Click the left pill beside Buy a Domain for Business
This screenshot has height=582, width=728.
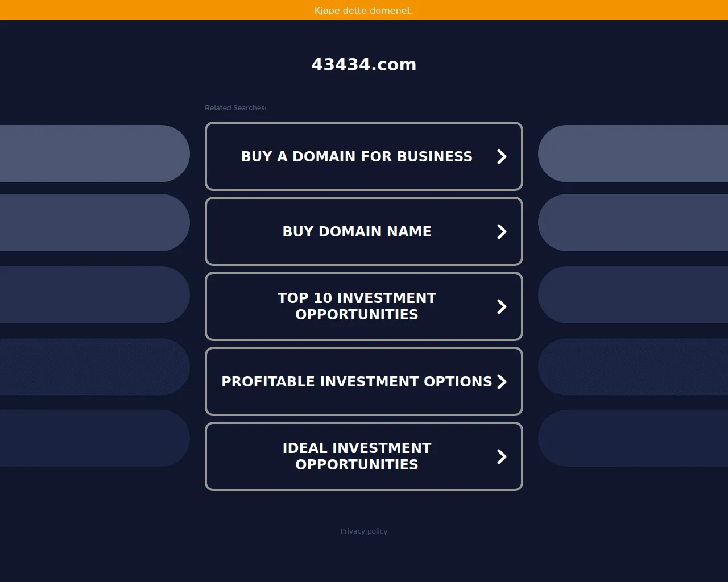coord(94,153)
